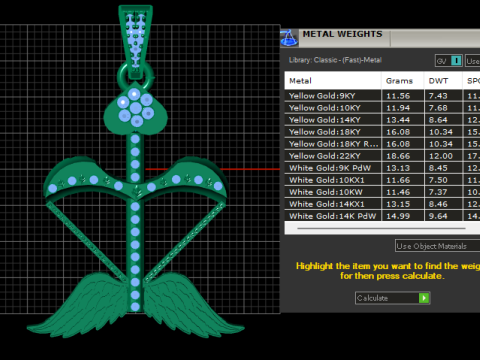Image resolution: width=480 pixels, height=360 pixels.
Task: Select row Yellow Gold:10KY
Action: [x=382, y=108]
